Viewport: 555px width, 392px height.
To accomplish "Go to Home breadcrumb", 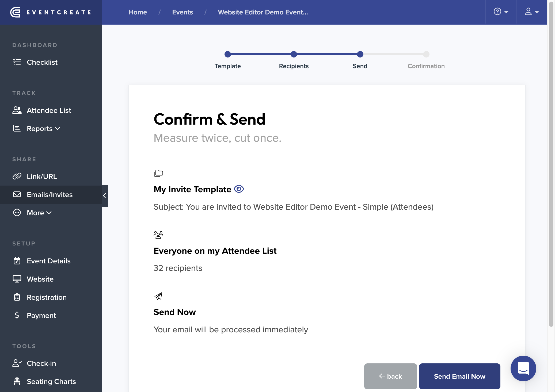I will pyautogui.click(x=138, y=12).
